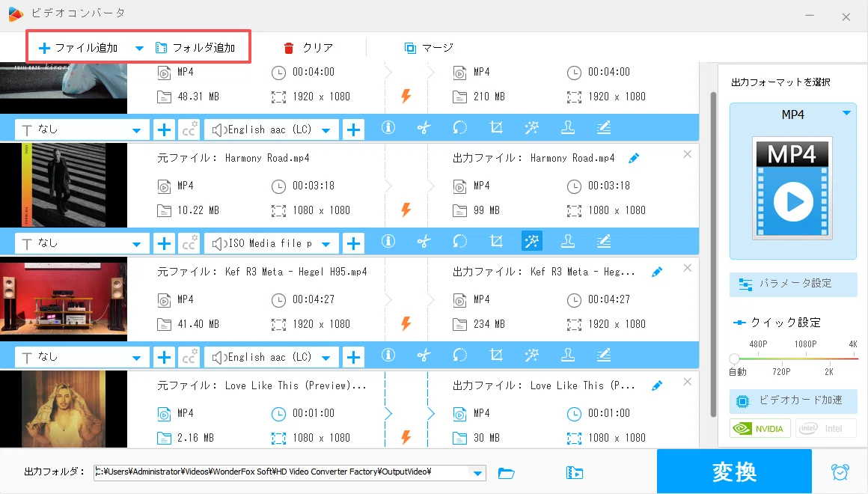Open subtitle edit tool under Harmony Road.mp4

point(604,242)
